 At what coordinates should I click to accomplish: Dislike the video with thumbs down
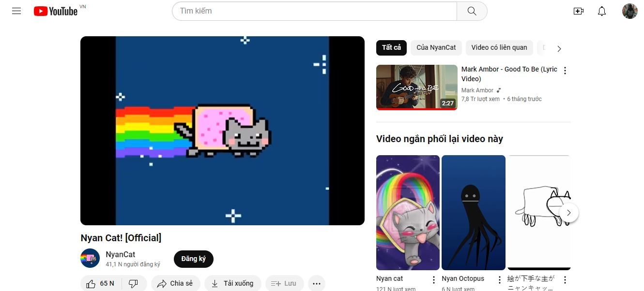(x=134, y=284)
